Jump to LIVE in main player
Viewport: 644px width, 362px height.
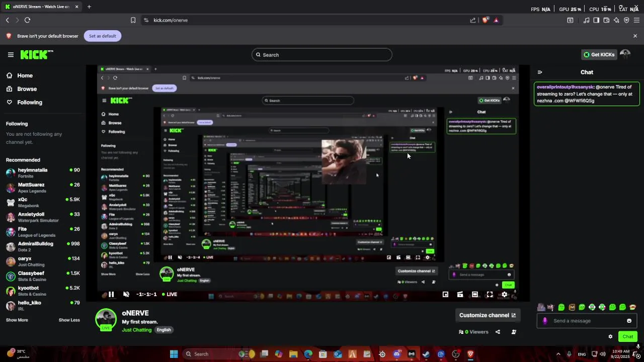[169, 295]
